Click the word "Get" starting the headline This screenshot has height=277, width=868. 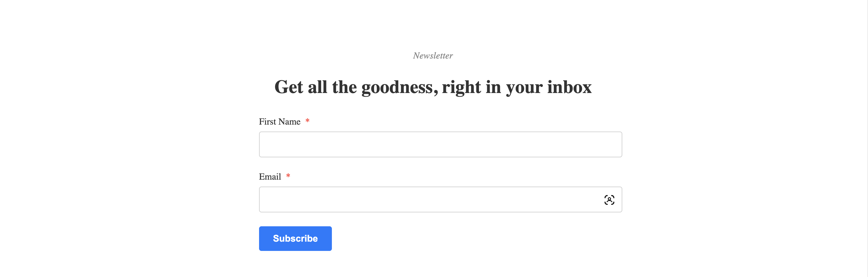tap(288, 87)
